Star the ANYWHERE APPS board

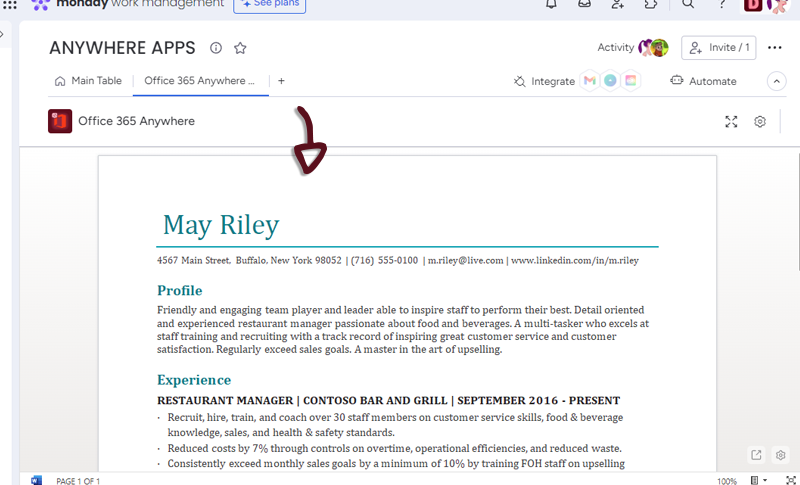pos(240,48)
